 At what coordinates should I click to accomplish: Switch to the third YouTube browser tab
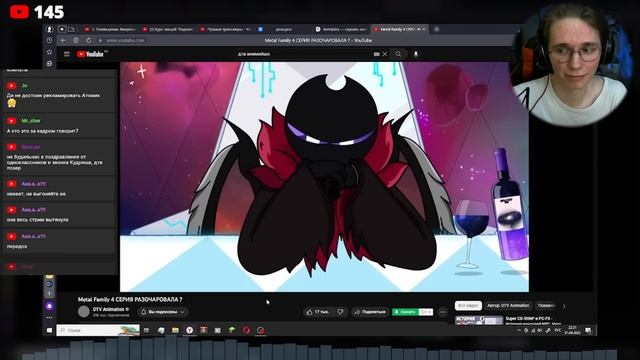click(x=226, y=29)
